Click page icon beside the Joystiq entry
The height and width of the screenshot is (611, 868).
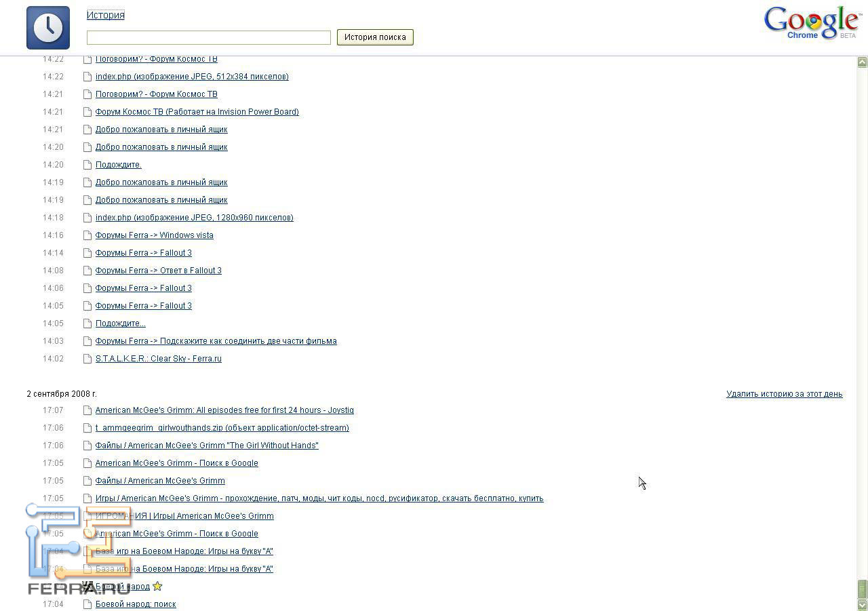coord(87,410)
